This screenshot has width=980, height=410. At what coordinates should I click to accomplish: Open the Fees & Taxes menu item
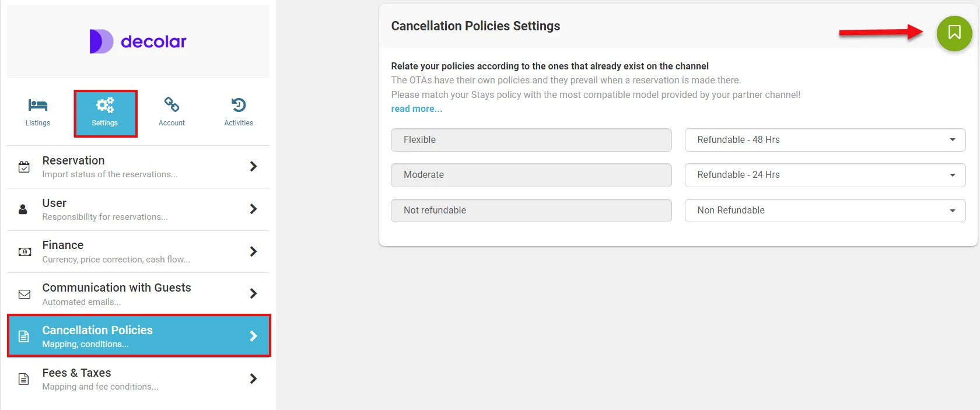tap(138, 379)
